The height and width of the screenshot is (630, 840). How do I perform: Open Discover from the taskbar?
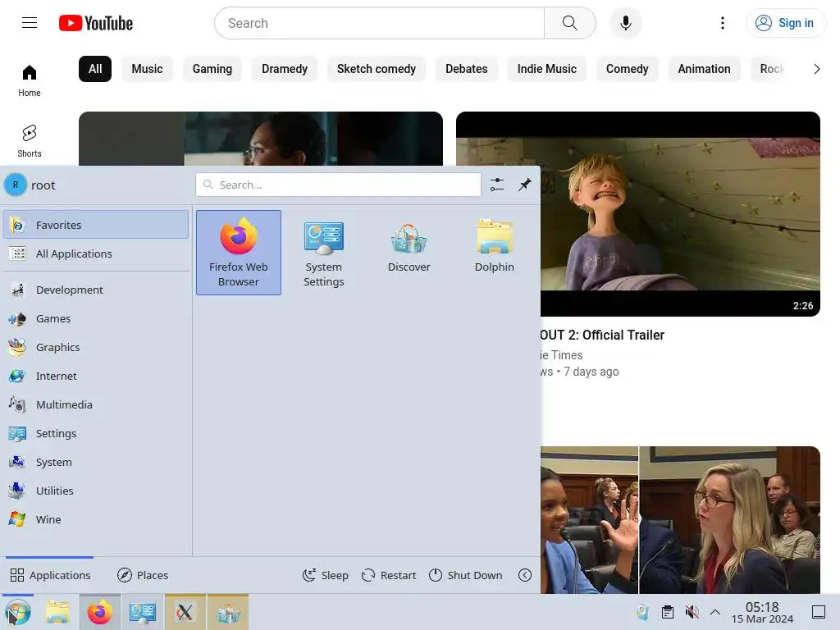pyautogui.click(x=228, y=612)
